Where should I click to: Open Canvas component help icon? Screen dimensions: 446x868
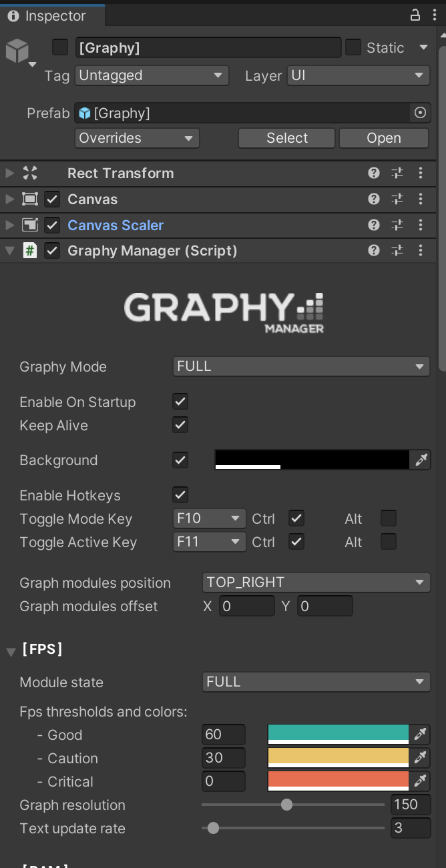pos(374,199)
